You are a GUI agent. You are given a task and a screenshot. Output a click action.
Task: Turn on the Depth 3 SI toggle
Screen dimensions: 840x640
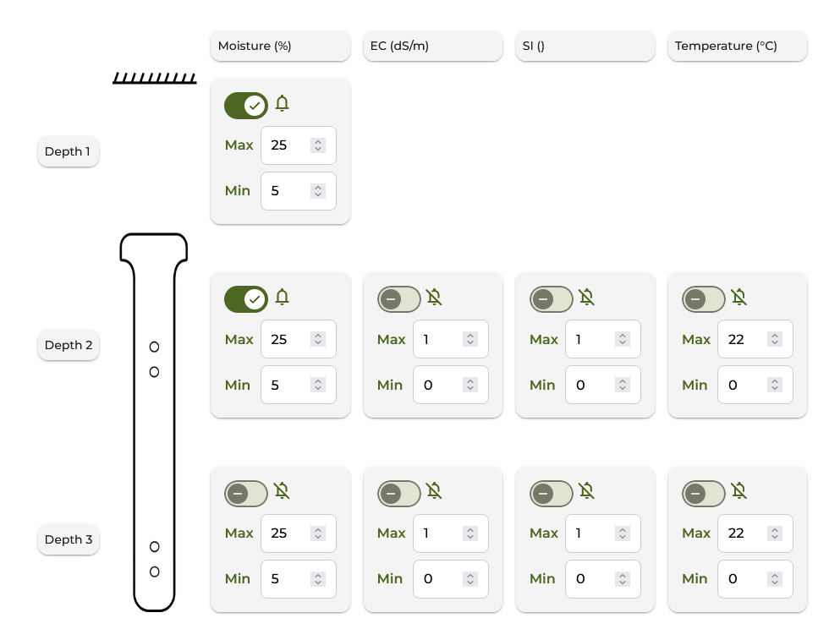click(x=551, y=494)
